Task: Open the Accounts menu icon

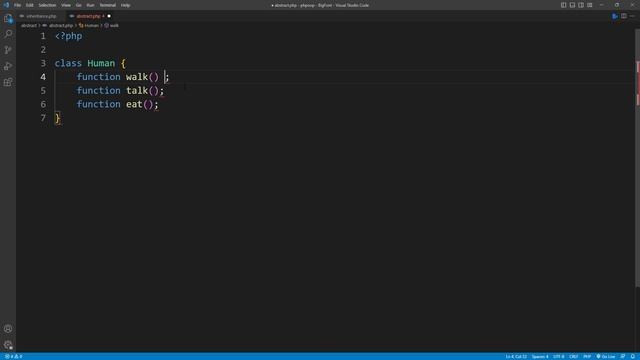Action: [x=8, y=329]
